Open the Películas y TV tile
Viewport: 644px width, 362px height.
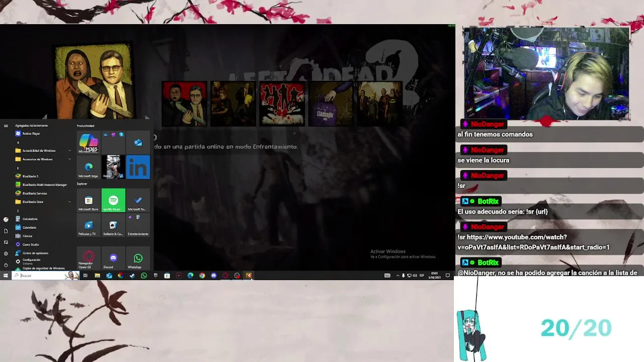tap(89, 225)
